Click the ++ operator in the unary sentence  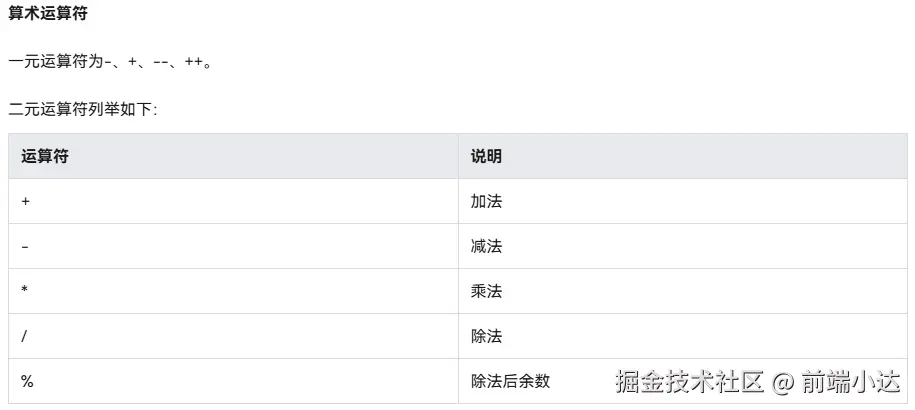[193, 62]
